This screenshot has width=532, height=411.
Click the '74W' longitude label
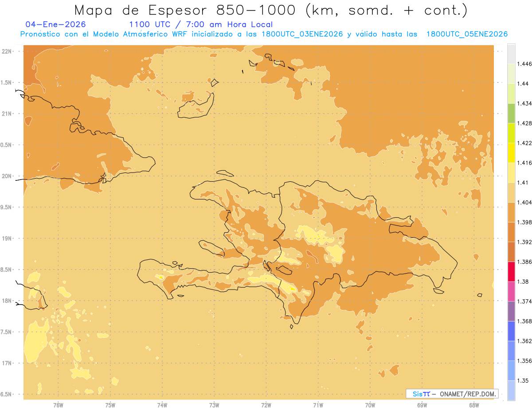point(162,405)
